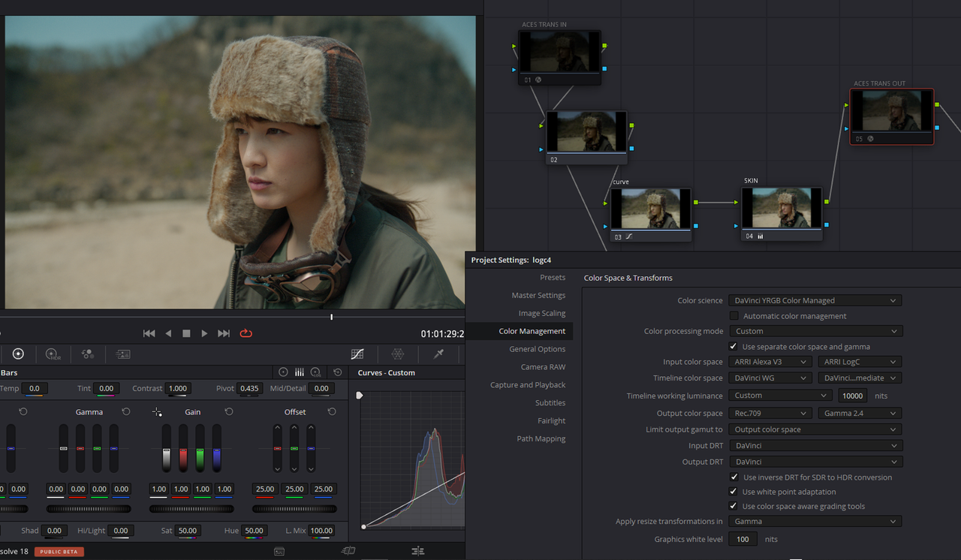Select Image Scaling settings section

tap(542, 313)
